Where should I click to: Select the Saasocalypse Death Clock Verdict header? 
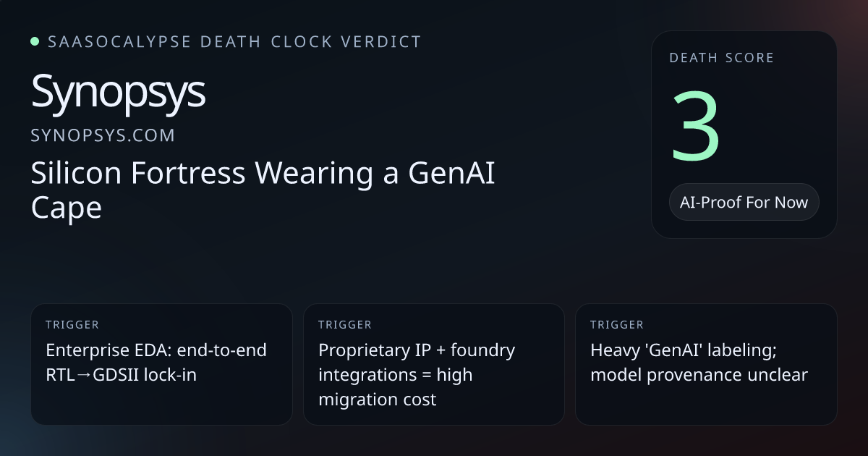(x=234, y=42)
